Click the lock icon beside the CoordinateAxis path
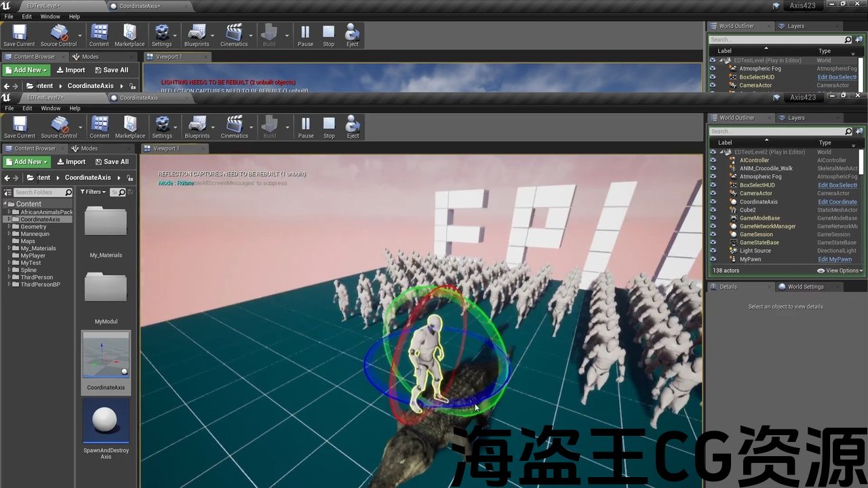This screenshot has width=868, height=488. coord(132,178)
